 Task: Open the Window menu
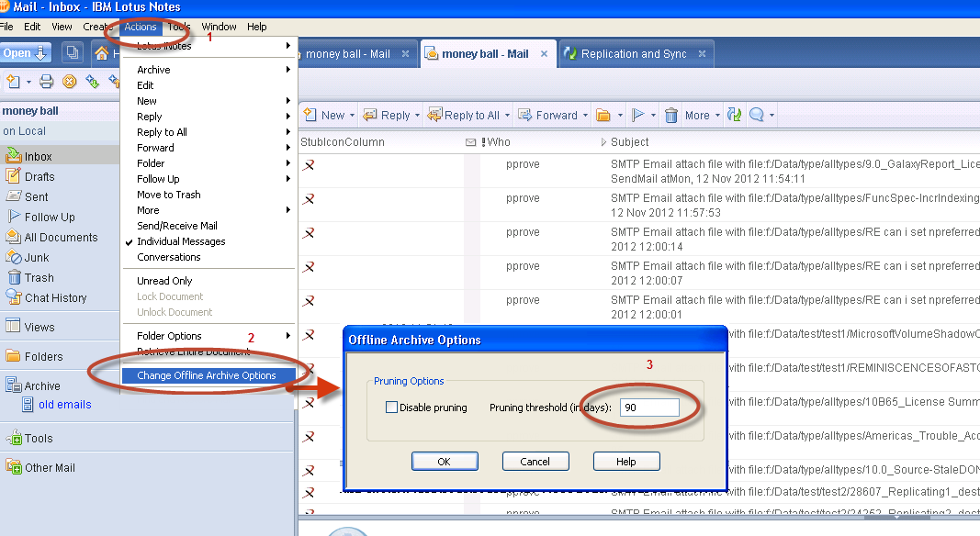point(219,27)
